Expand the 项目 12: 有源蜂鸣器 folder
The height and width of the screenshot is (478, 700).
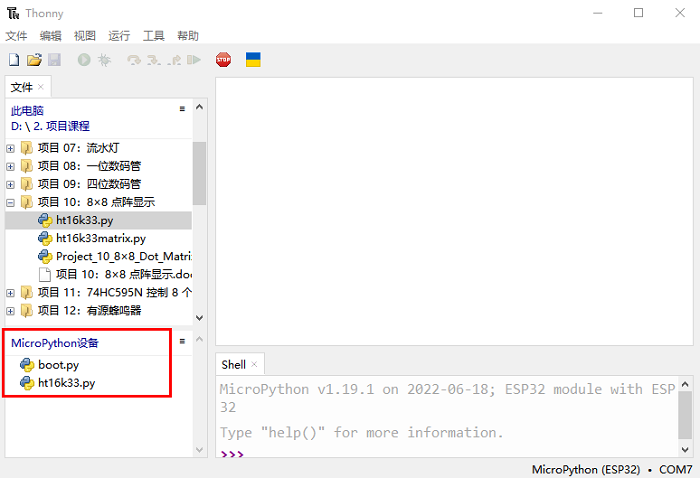(11, 310)
